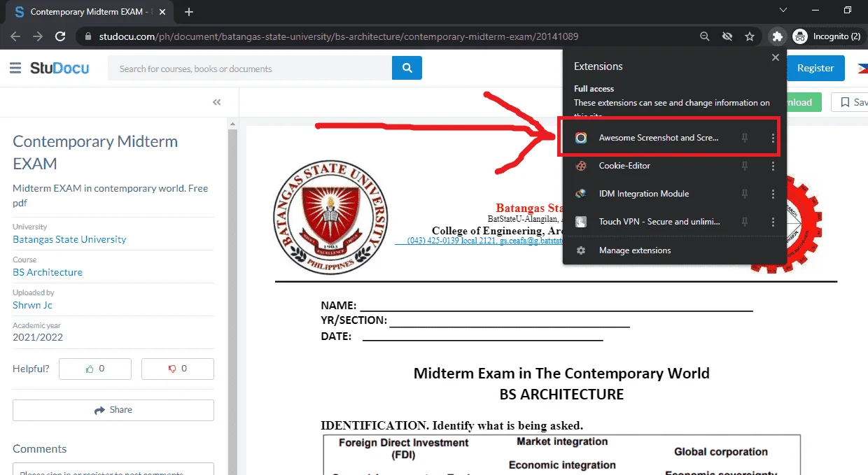Screen dimensions: 868x475
Task: Pin Touch VPN extension
Action: (x=745, y=222)
